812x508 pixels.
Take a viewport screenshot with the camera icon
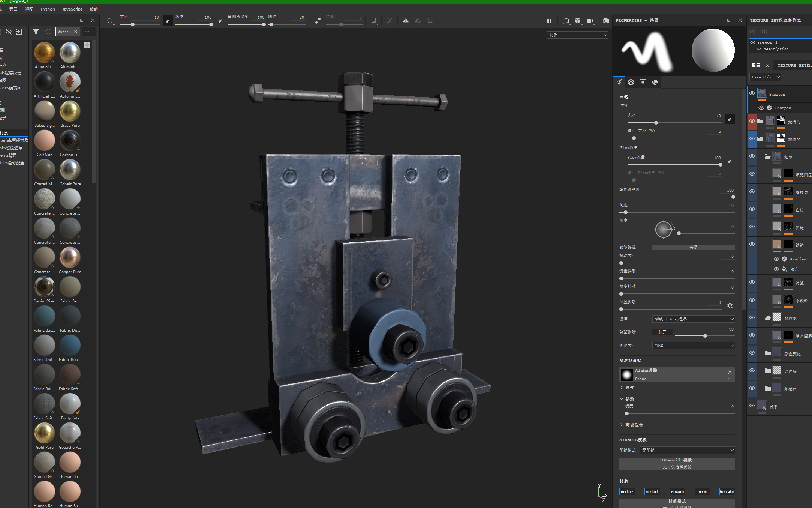click(605, 21)
